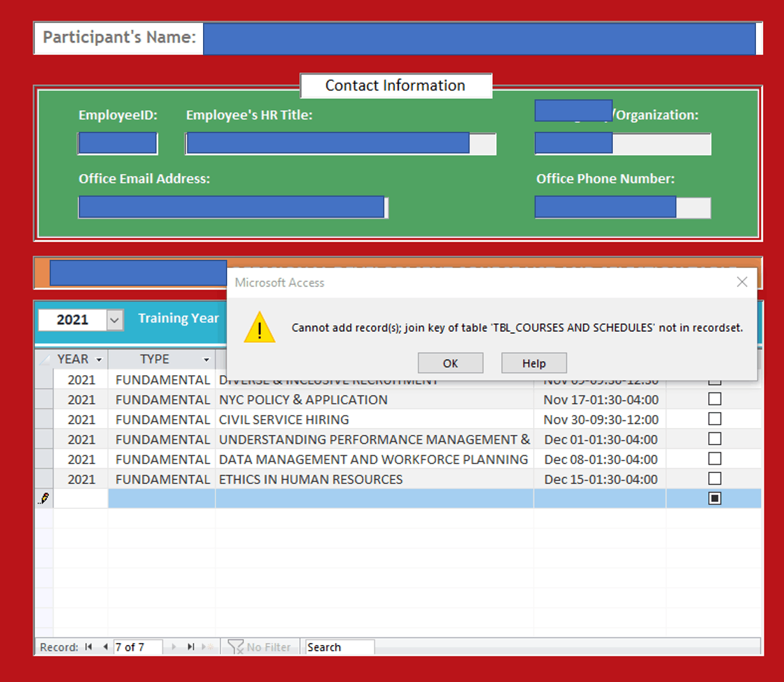Go to previous record navigation icon
The height and width of the screenshot is (682, 784).
105,647
